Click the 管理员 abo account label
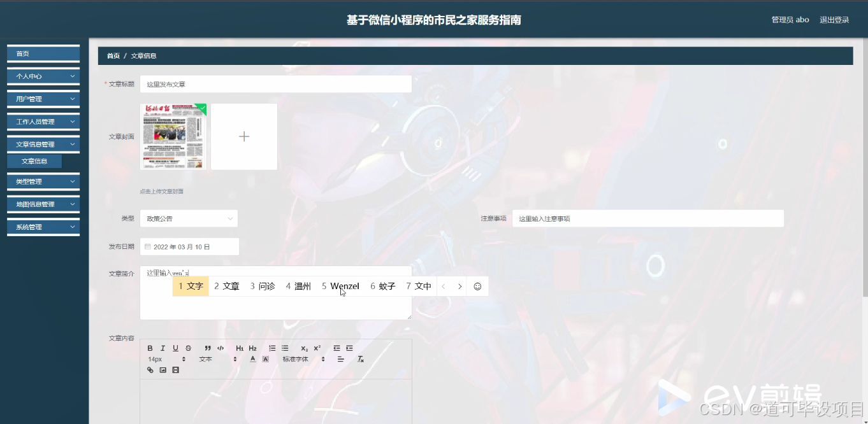 pos(790,20)
